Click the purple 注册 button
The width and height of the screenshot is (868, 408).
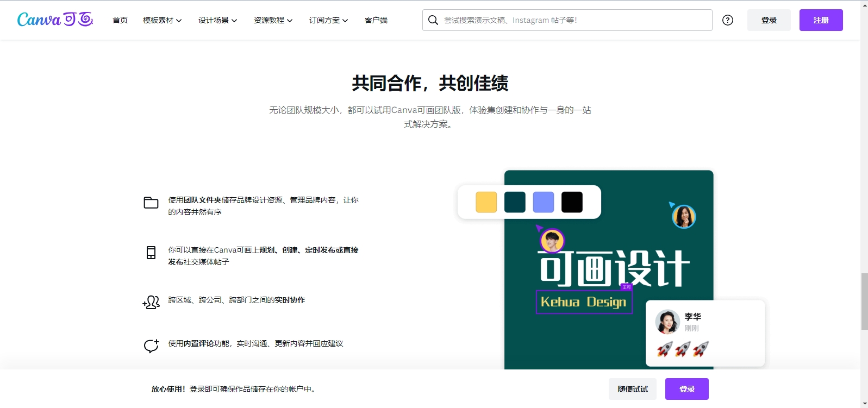(x=821, y=20)
